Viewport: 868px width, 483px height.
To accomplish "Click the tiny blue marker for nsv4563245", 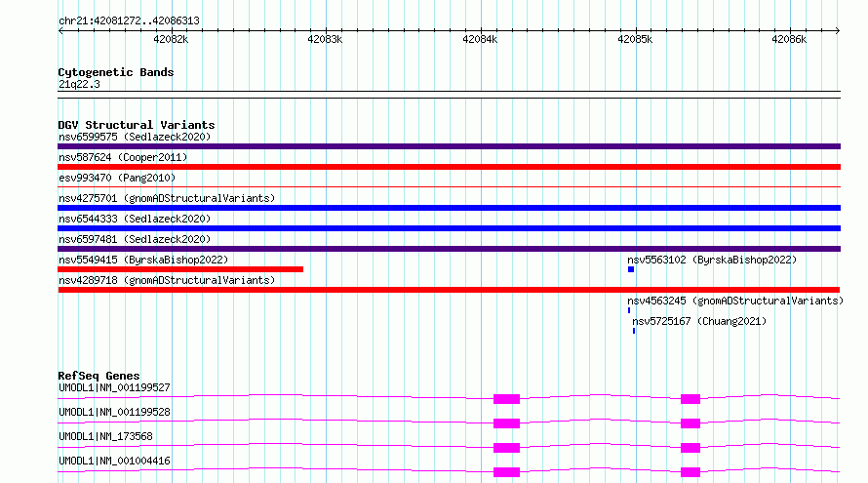I will [629, 310].
